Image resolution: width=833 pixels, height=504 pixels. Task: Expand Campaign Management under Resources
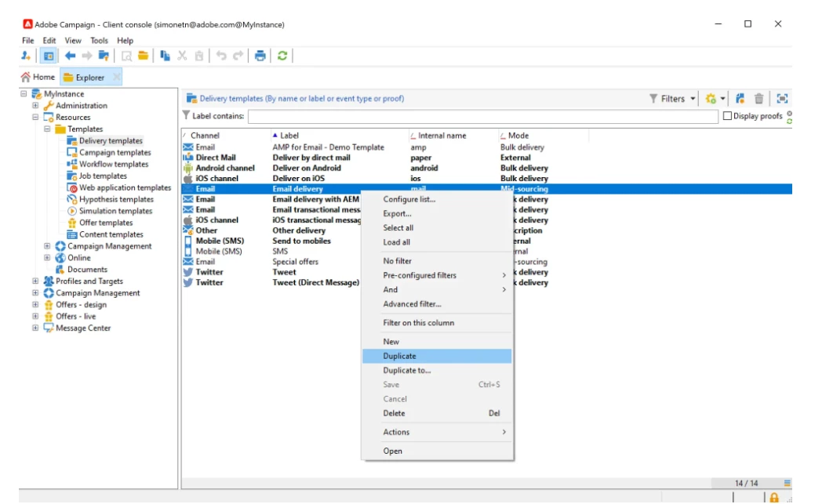[x=47, y=246]
